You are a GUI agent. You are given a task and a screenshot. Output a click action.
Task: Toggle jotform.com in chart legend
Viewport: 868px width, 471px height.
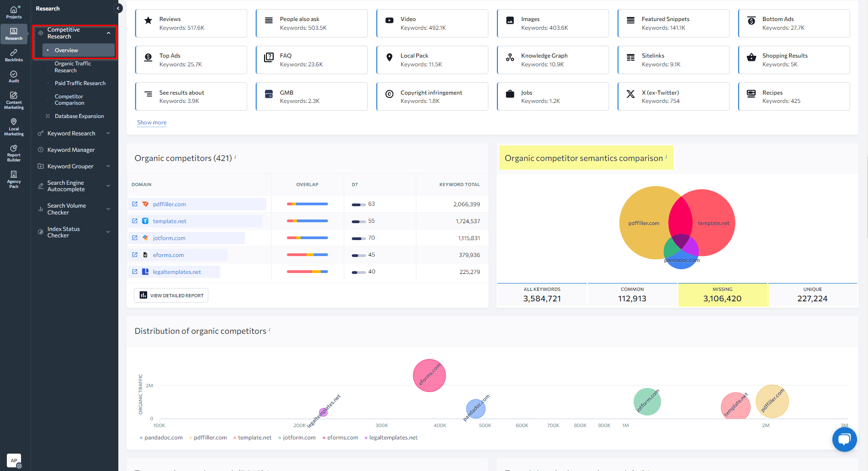297,438
